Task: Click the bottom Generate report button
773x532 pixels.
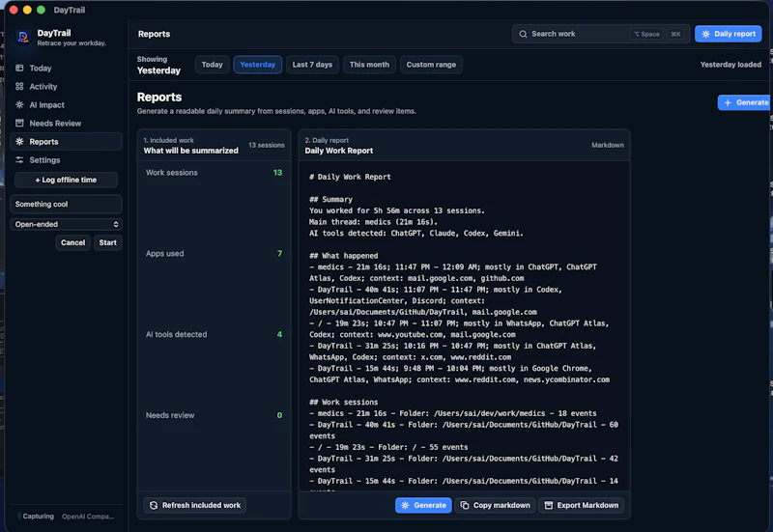Action: (x=423, y=505)
